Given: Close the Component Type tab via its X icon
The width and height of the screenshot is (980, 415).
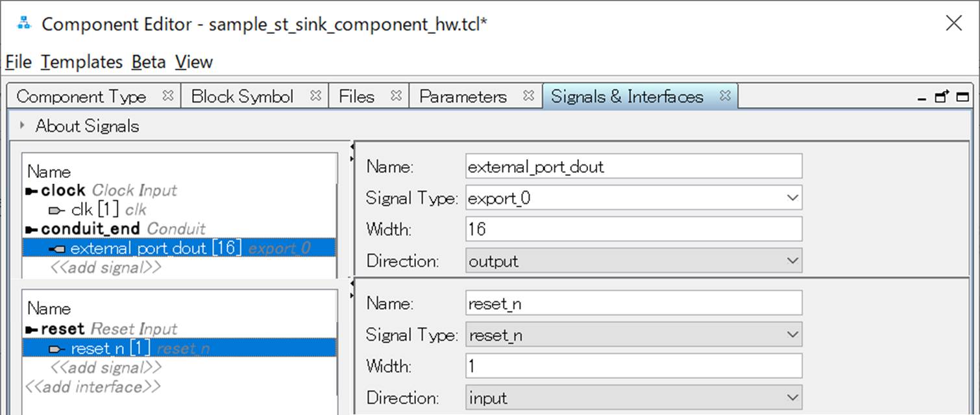Looking at the screenshot, I should point(168,94).
